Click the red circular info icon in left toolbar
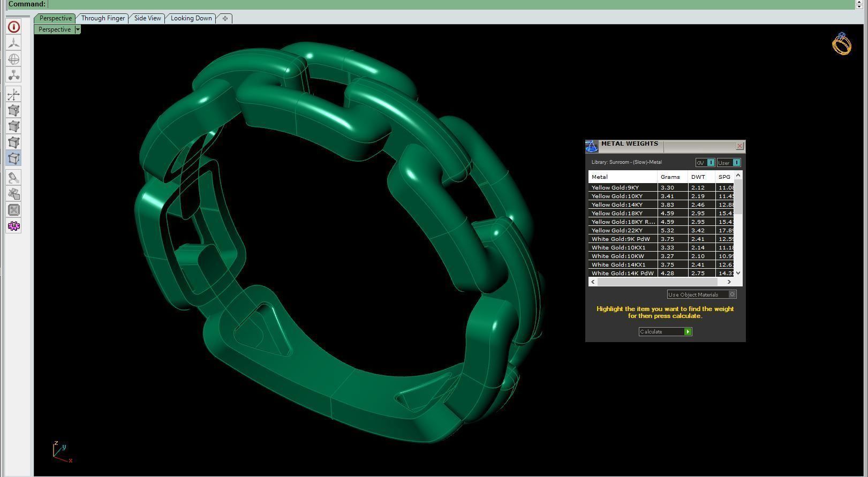Viewport: 868px width, 477px height. pos(14,27)
